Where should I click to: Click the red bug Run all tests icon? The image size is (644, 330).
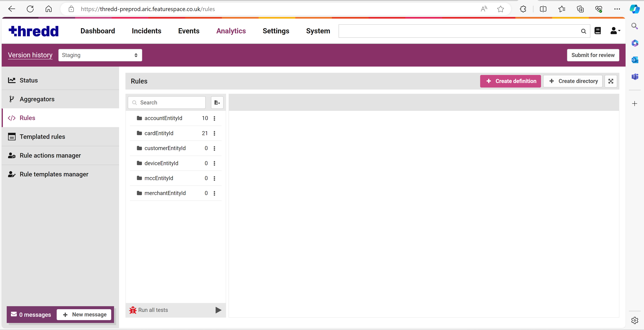click(x=133, y=310)
